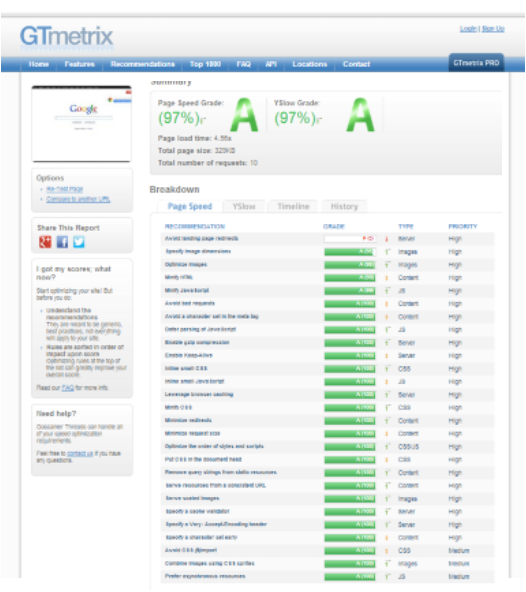526x592 pixels.
Task: Click the Login link
Action: click(x=468, y=29)
